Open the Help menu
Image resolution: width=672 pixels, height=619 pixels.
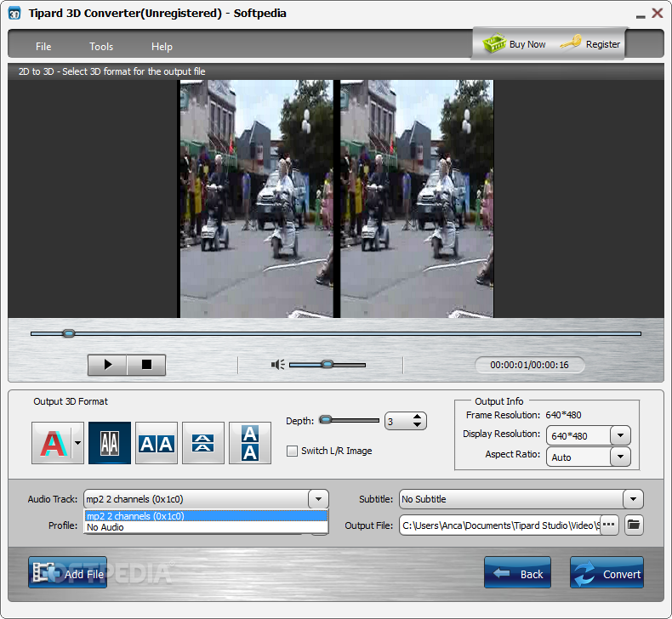coord(162,46)
